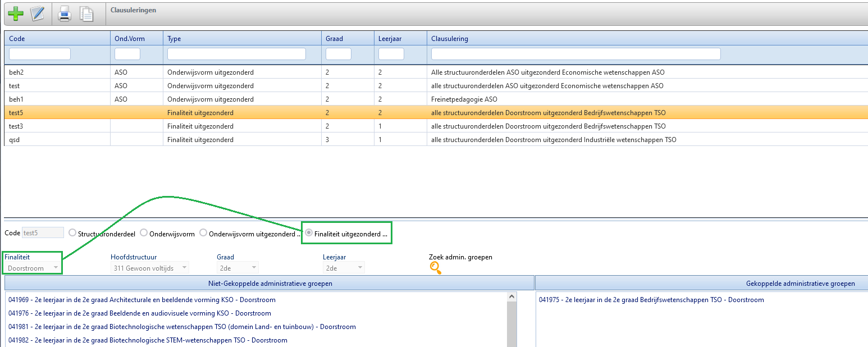Sort by the Ond.Vorm column header
The height and width of the screenshot is (347, 868).
click(136, 39)
